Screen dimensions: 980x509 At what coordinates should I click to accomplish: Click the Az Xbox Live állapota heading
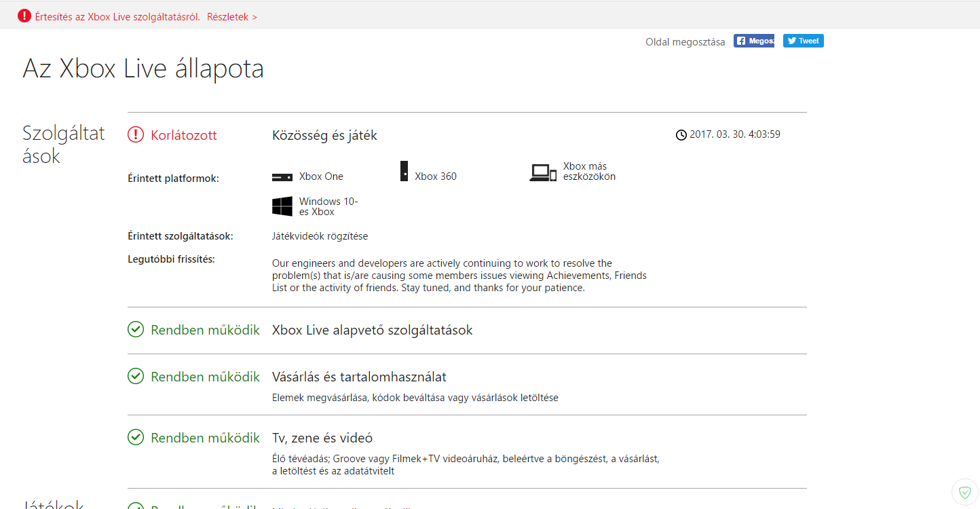coord(143,69)
